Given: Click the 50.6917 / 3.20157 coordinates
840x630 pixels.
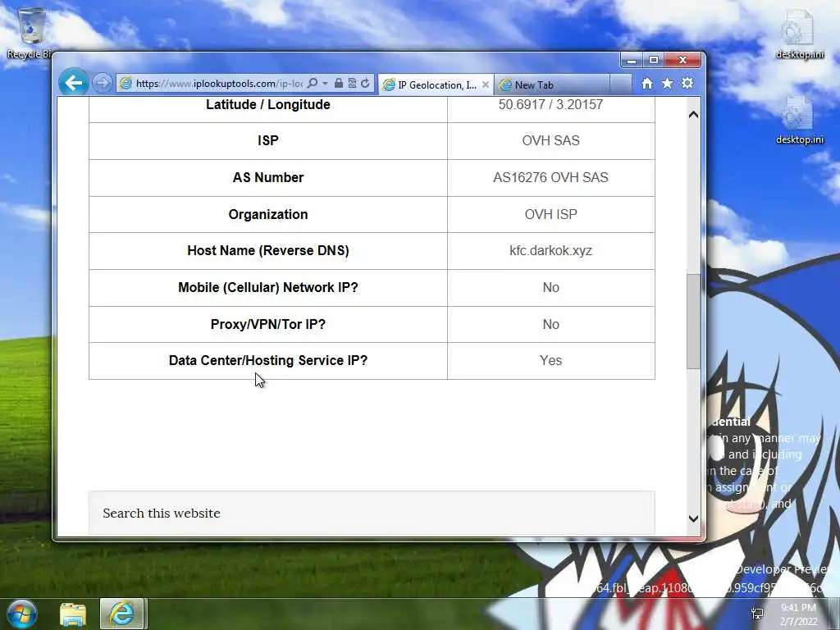Looking at the screenshot, I should [550, 104].
